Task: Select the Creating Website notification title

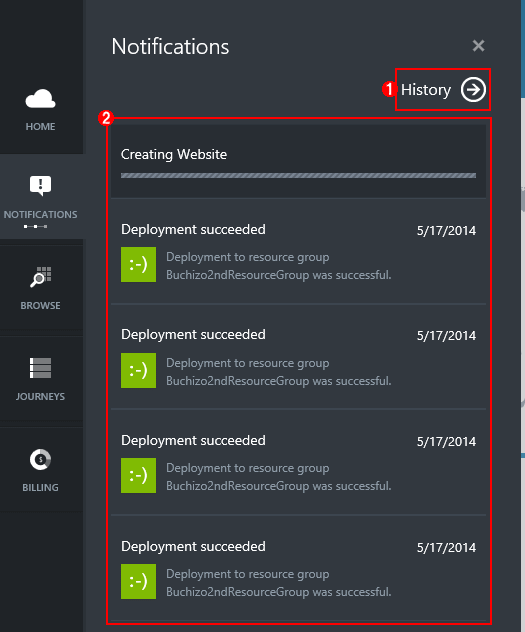Action: 174,154
